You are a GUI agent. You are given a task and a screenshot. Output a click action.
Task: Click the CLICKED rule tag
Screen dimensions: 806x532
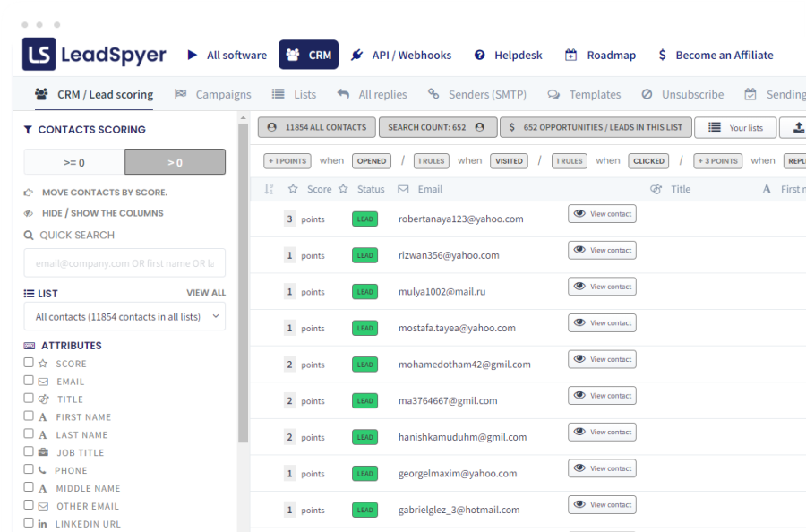tap(648, 161)
